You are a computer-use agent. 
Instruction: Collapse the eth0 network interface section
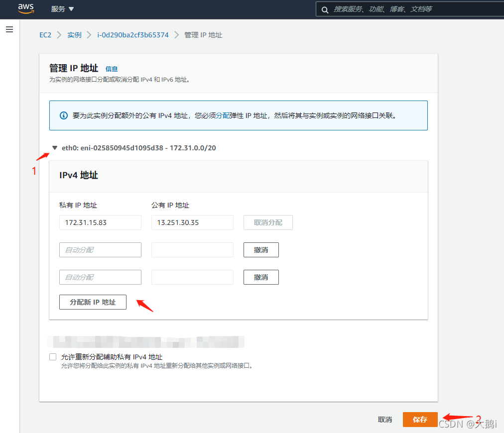(55, 148)
